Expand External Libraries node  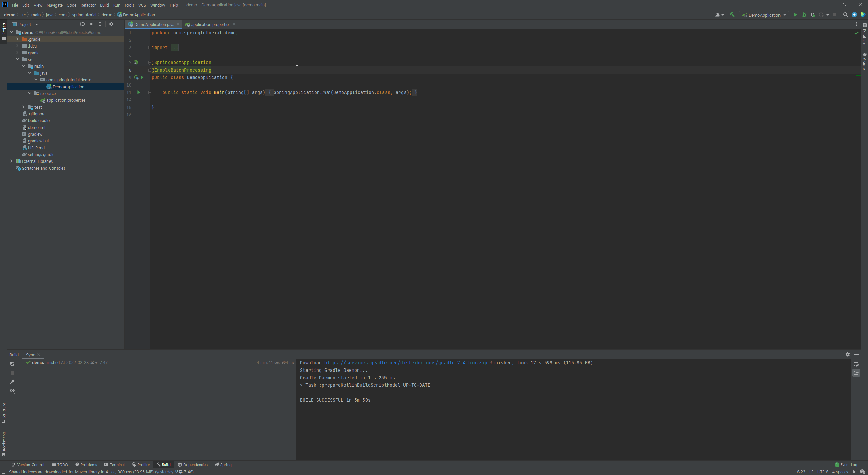11,161
